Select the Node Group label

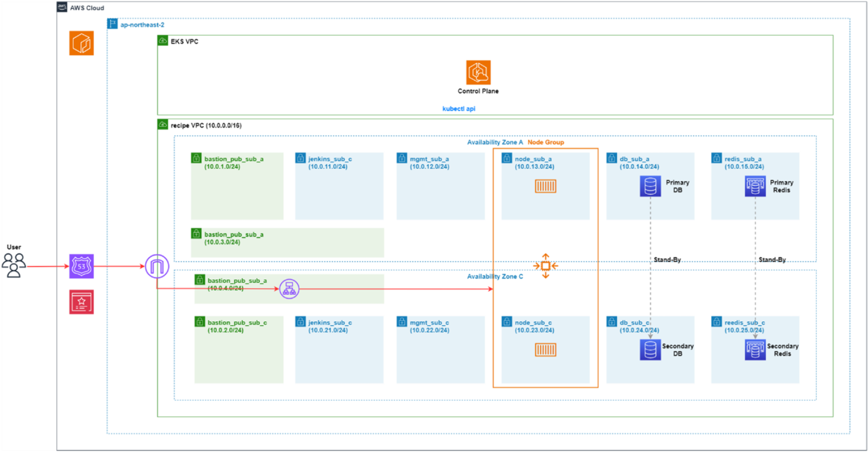tap(545, 142)
